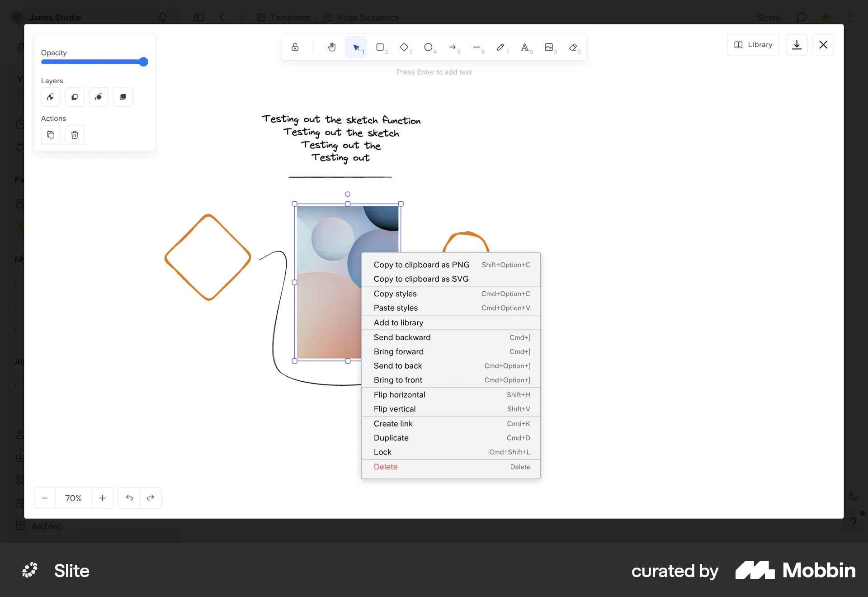This screenshot has width=868, height=597.
Task: Select the Rectangle shape tool
Action: 381,47
